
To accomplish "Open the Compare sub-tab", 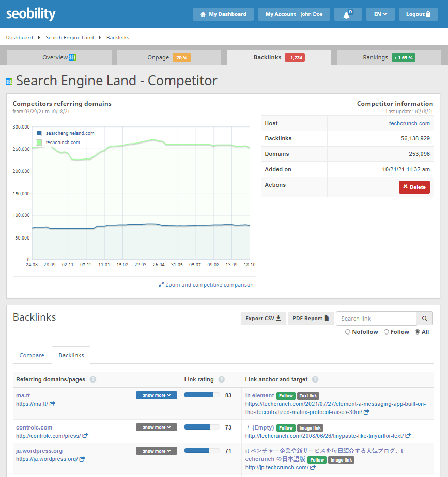I will [32, 355].
